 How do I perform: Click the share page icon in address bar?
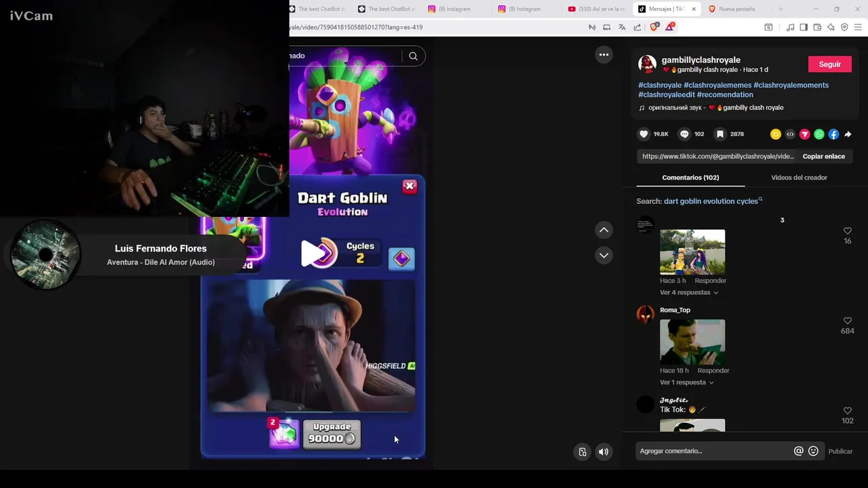click(x=637, y=27)
